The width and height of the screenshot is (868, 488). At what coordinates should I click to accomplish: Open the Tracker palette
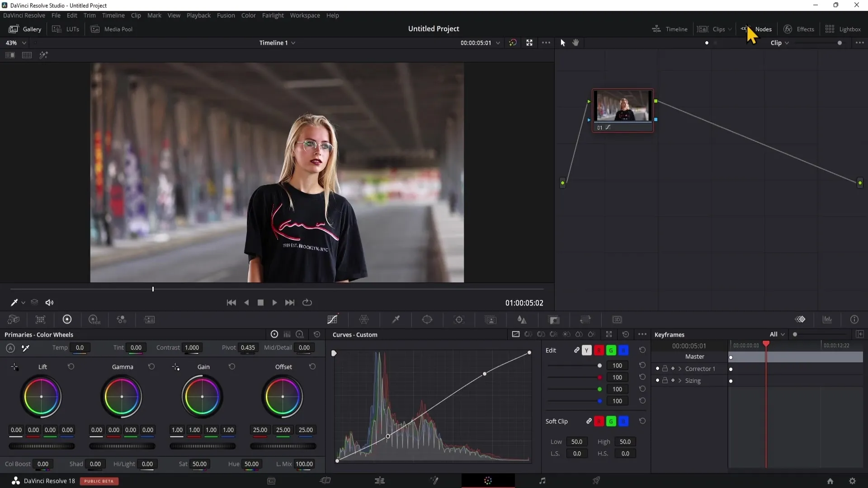459,319
